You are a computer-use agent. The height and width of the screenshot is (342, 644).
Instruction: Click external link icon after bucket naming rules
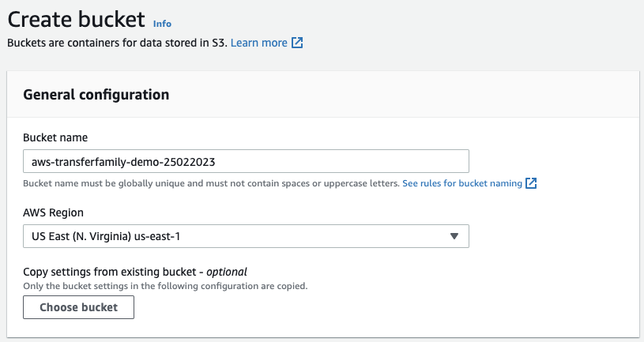(x=532, y=183)
